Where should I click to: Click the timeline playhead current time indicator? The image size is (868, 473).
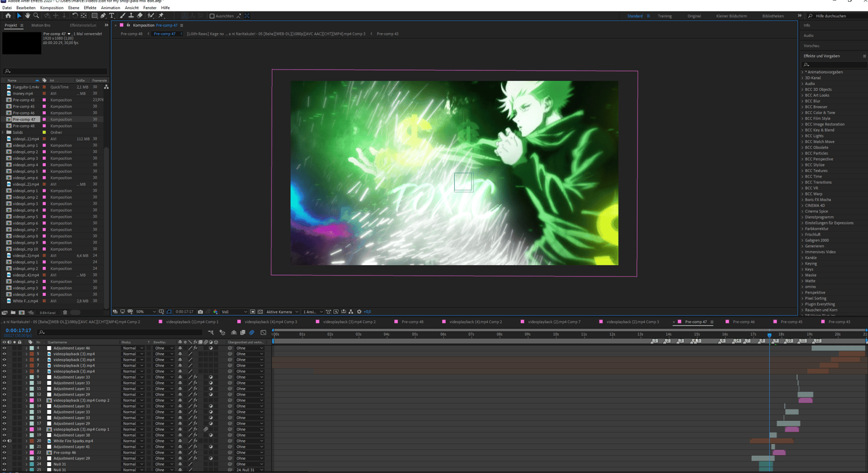pyautogui.click(x=769, y=335)
